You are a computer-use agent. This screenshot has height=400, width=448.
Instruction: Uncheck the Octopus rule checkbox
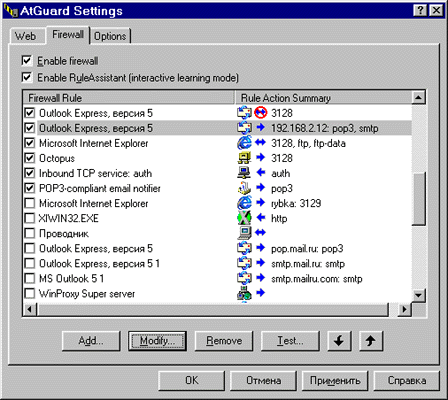point(30,158)
